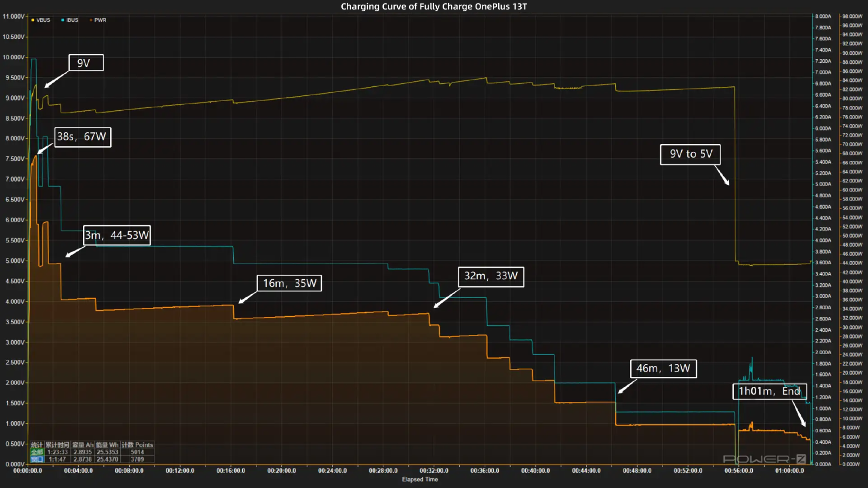Image resolution: width=868 pixels, height=488 pixels.
Task: Click the 2.8738 capacity cell
Action: [83, 459]
